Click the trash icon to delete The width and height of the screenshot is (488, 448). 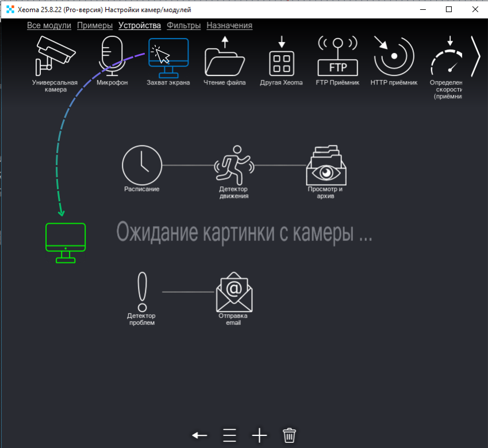tap(289, 435)
